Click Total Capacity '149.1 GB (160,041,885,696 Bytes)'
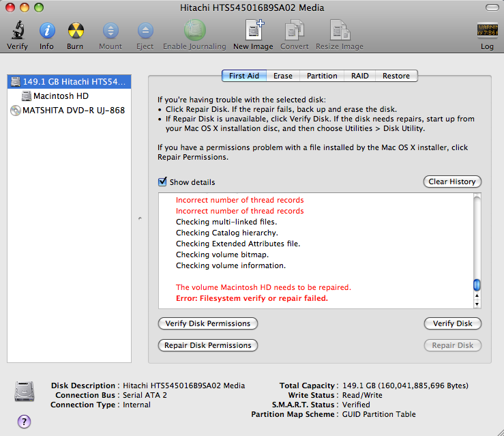504x436 pixels. coord(405,386)
